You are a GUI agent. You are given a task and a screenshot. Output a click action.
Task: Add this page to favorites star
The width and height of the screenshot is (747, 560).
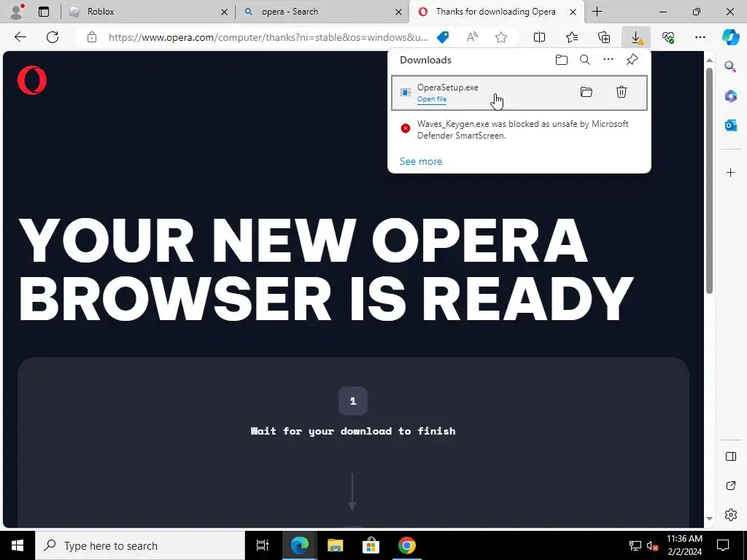(x=500, y=37)
